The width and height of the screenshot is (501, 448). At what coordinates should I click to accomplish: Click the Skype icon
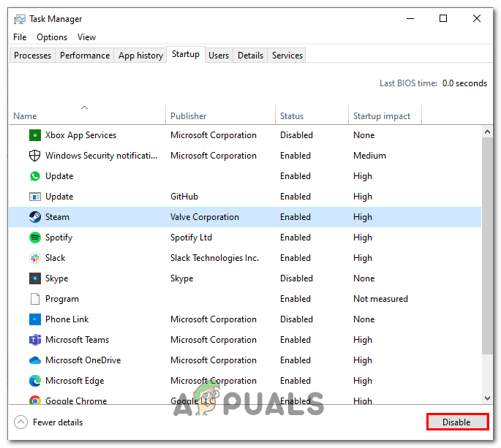click(x=35, y=278)
